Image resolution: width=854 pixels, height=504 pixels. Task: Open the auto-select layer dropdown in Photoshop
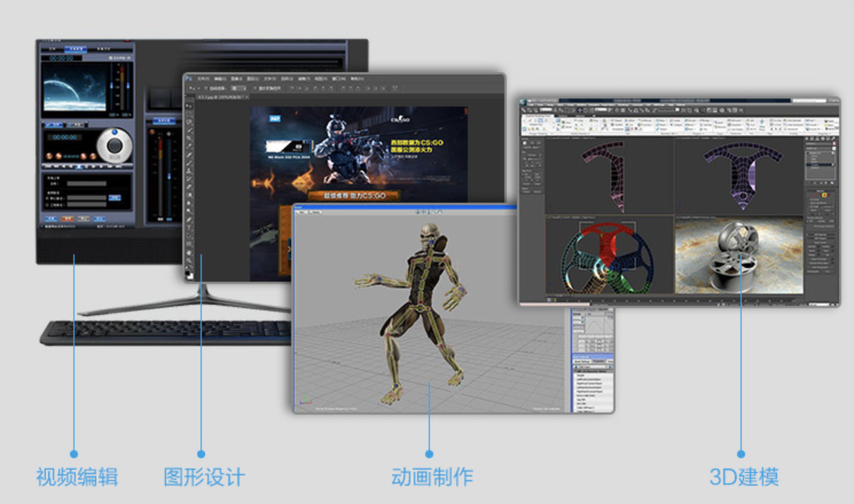(238, 89)
